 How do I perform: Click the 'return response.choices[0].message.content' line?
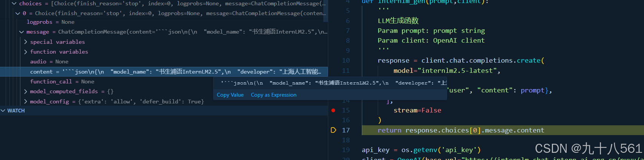click(461, 130)
